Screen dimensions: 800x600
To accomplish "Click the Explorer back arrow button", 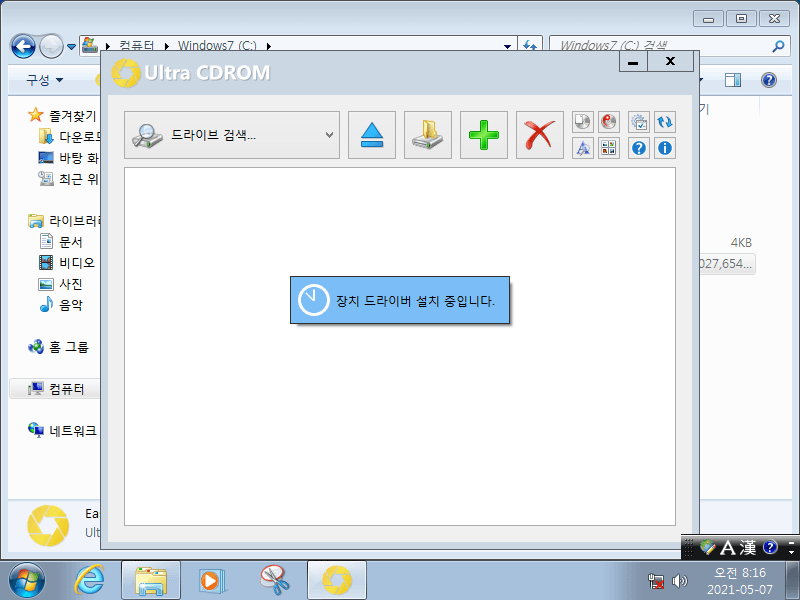I will 23,46.
